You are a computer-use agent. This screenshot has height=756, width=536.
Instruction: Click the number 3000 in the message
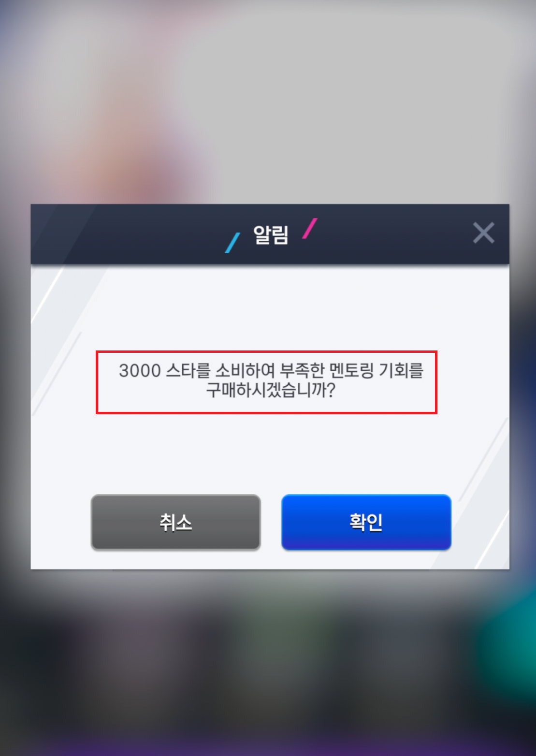[x=140, y=371]
